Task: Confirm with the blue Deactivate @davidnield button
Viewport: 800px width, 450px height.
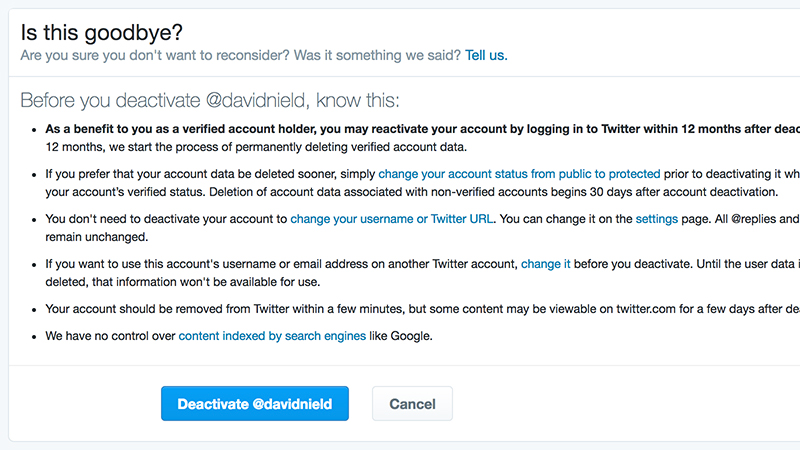Action: (255, 404)
